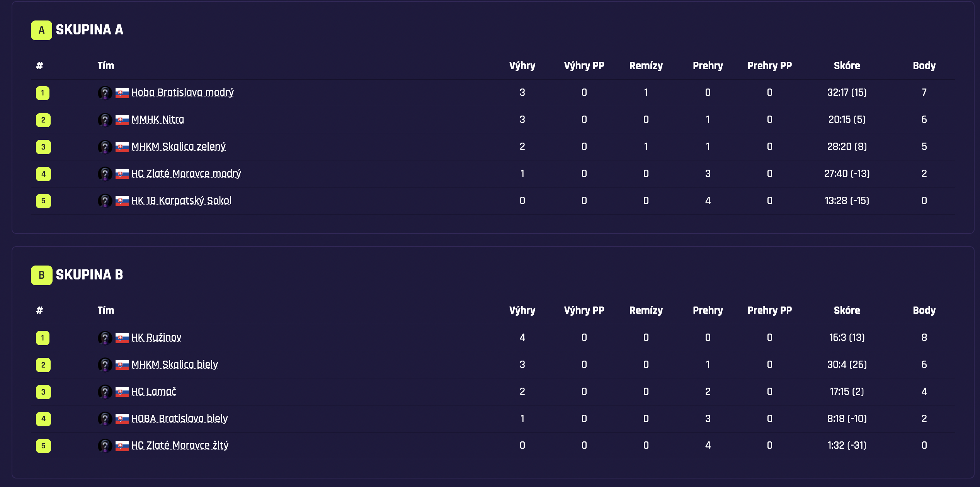Click the Body column header in Skupina A
Image resolution: width=980 pixels, height=487 pixels.
coord(924,66)
